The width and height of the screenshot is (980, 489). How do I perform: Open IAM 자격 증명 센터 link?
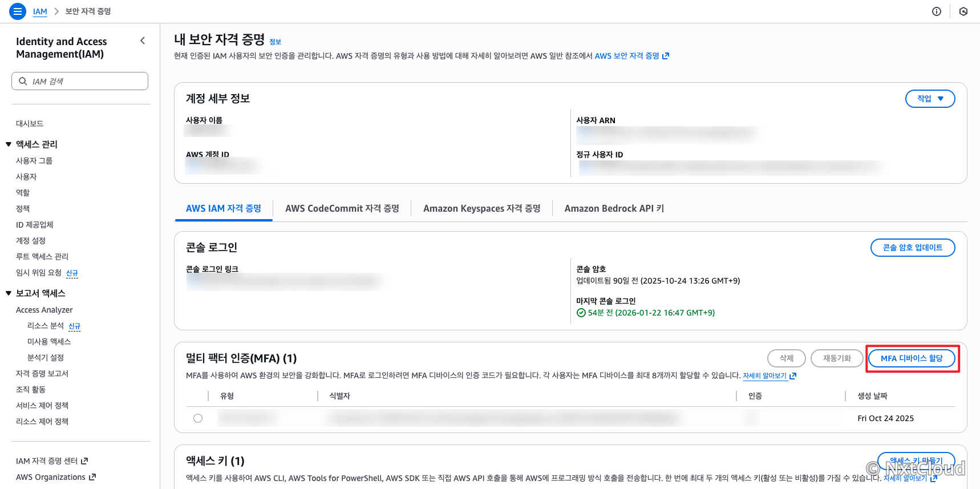coord(47,461)
